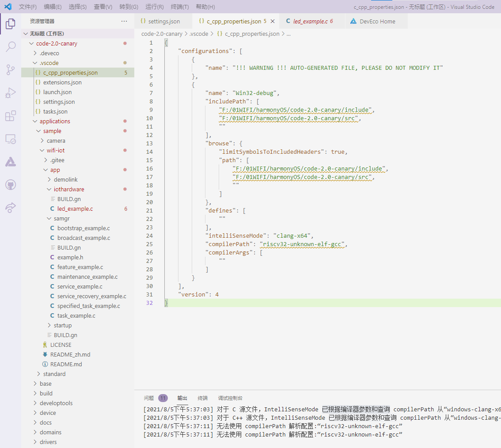
Task: Open the 运行(R) menu
Action: tap(154, 7)
